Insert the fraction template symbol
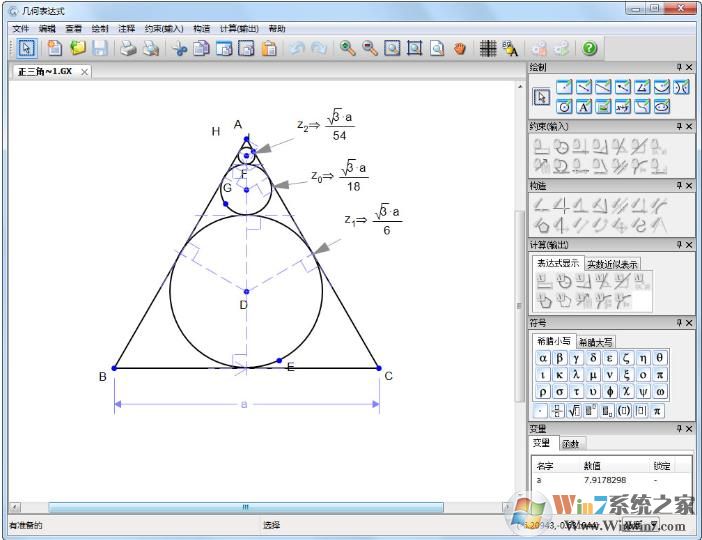This screenshot has width=702, height=540. pyautogui.click(x=557, y=411)
